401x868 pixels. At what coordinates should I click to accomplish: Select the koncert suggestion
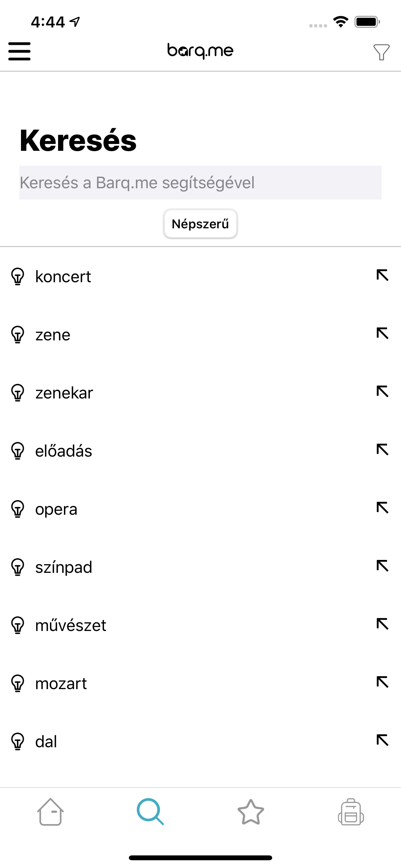[63, 277]
